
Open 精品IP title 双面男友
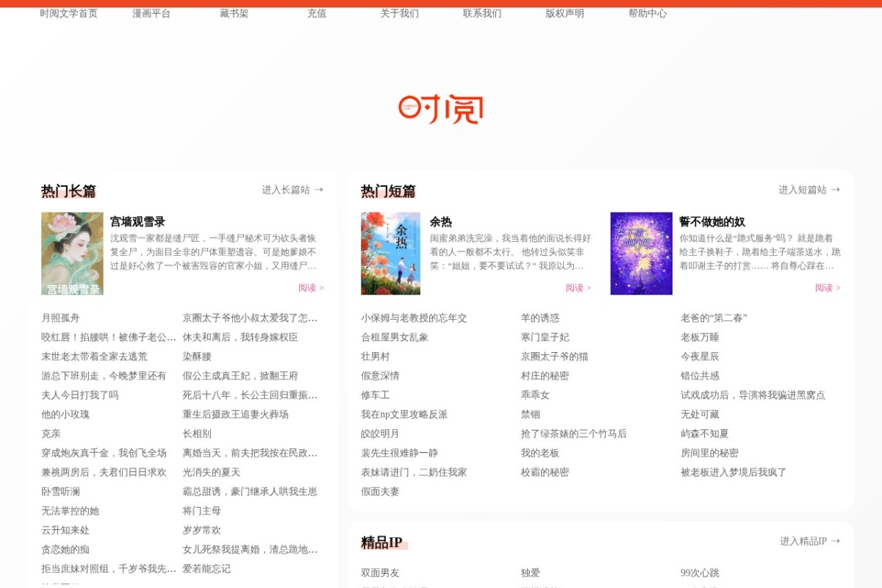click(x=380, y=573)
